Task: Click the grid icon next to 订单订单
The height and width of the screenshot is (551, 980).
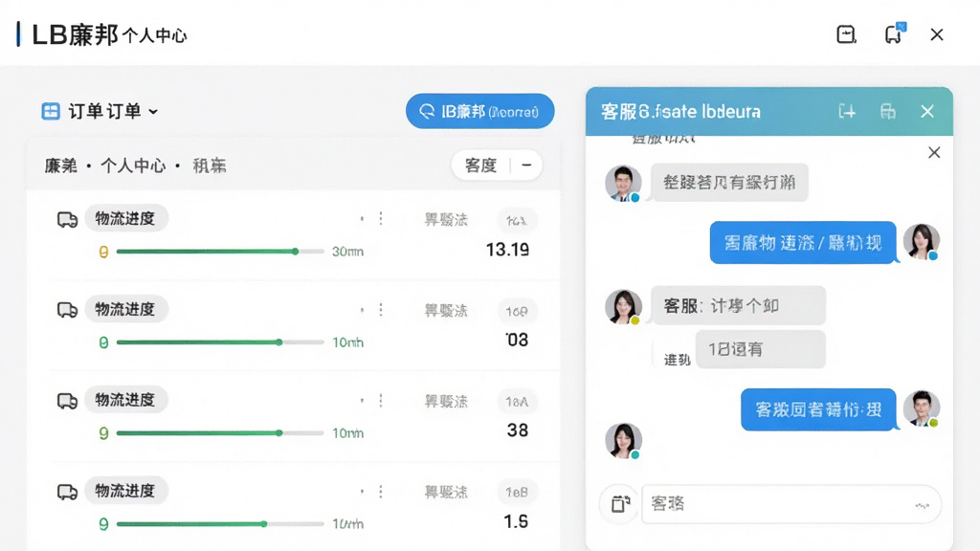Action: point(51,111)
